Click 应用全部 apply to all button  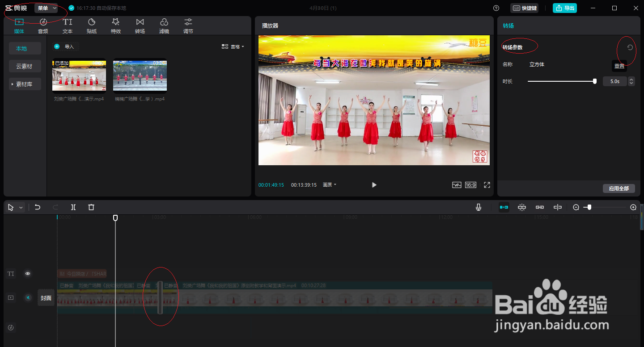(619, 188)
